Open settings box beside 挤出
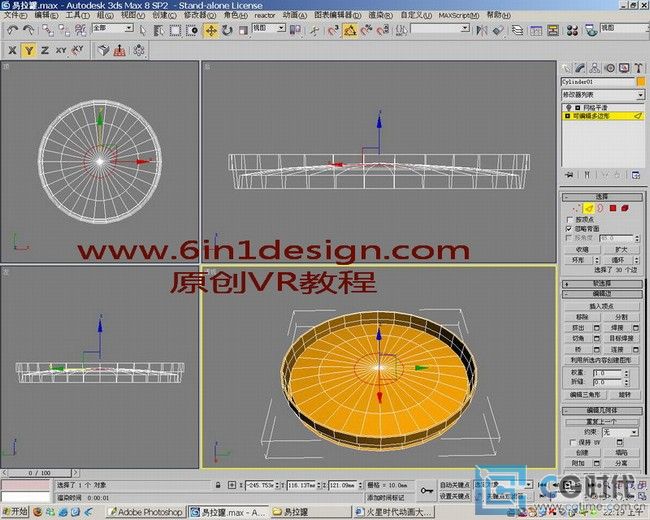Screen dimensions: 650x520 [x=597, y=328]
